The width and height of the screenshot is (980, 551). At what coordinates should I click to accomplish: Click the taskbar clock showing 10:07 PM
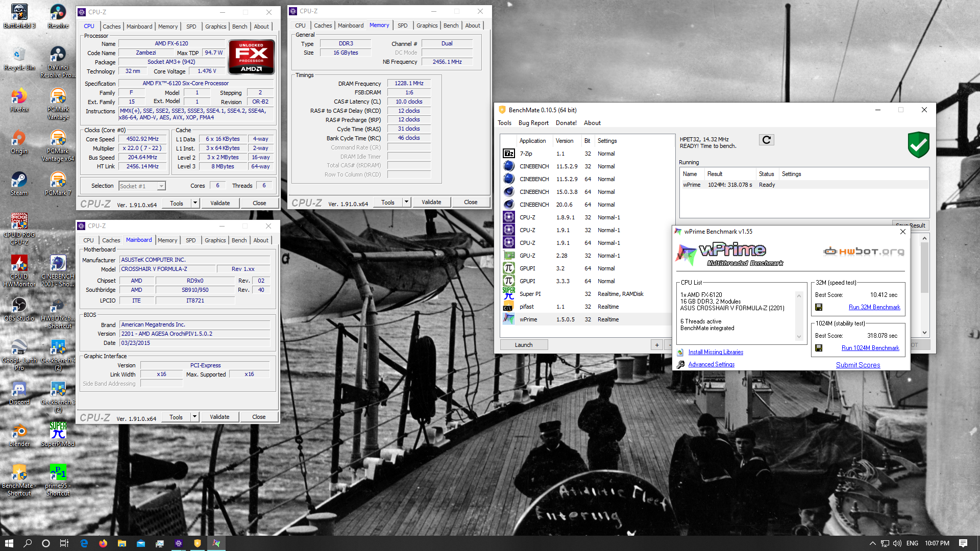coord(937,543)
